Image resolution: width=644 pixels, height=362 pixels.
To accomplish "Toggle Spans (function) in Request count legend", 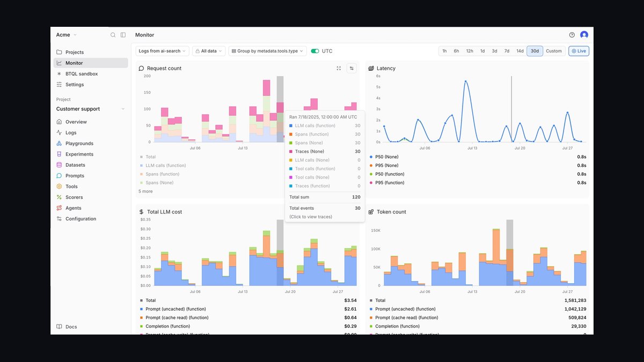I will 159,174.
